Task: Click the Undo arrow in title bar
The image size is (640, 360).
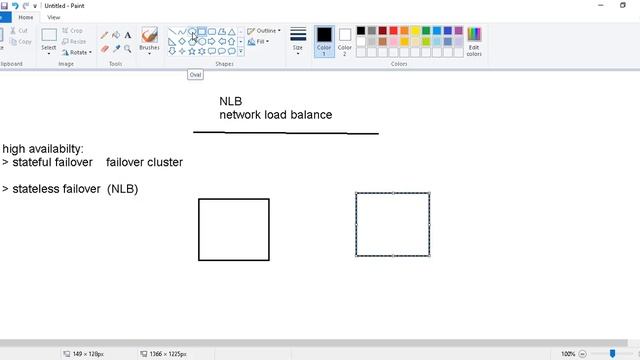Action: [x=15, y=6]
